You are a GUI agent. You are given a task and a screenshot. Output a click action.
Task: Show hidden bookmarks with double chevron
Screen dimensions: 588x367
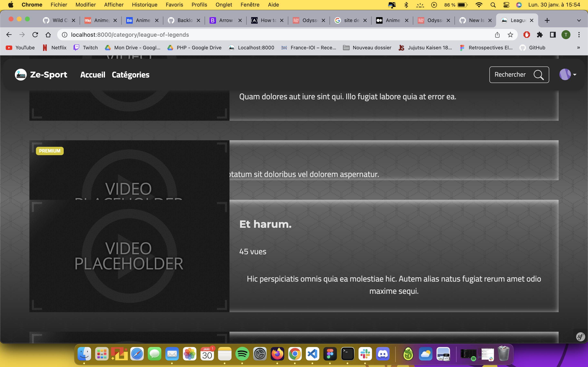[578, 48]
